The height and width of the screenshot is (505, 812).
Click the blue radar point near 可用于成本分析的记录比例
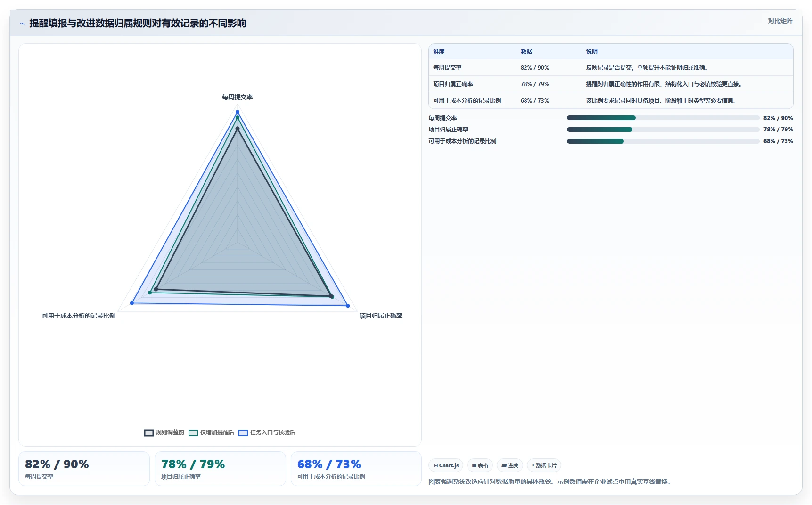132,303
